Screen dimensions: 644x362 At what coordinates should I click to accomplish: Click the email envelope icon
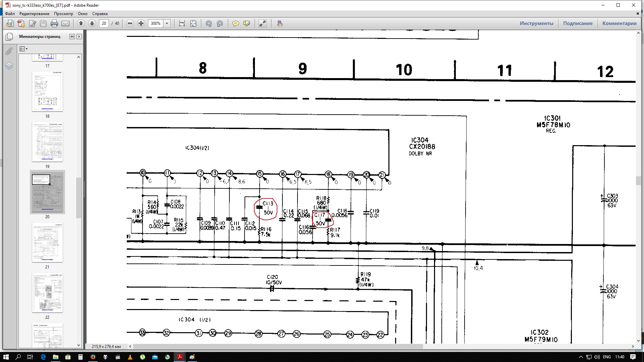tap(65, 23)
